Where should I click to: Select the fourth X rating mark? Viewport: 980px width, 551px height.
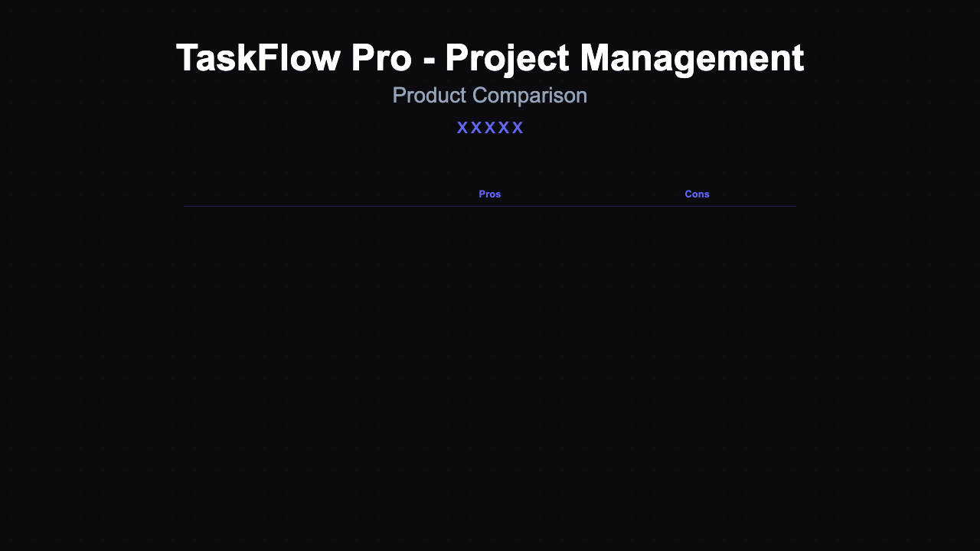coord(504,128)
